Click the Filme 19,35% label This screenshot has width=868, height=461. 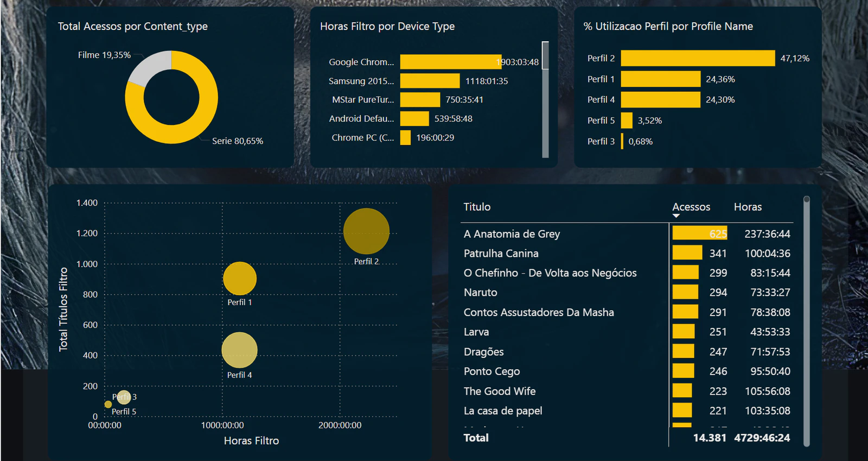(104, 55)
